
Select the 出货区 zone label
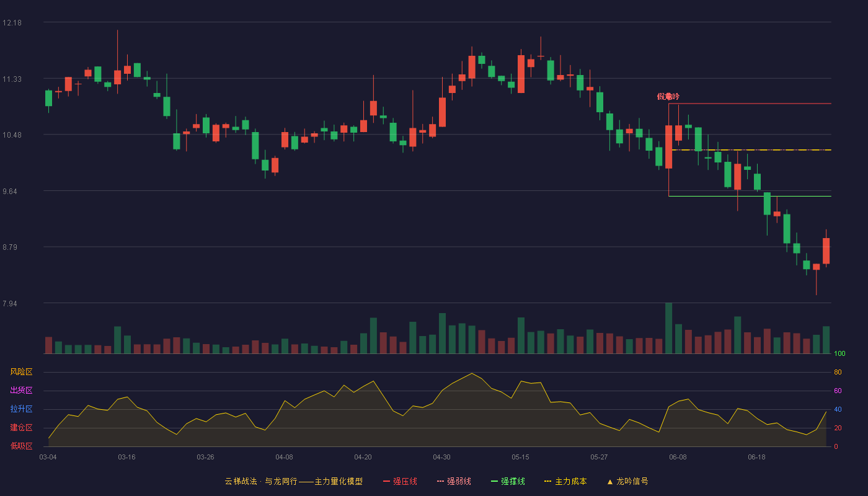point(21,391)
